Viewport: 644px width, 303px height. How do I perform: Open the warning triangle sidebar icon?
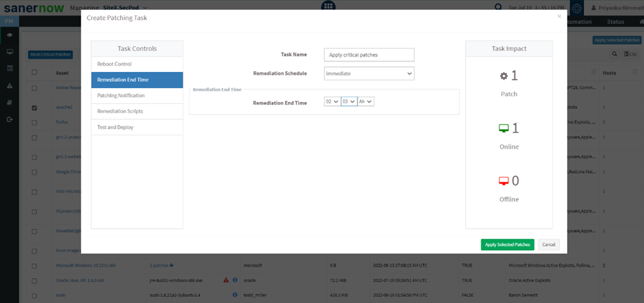10,85
